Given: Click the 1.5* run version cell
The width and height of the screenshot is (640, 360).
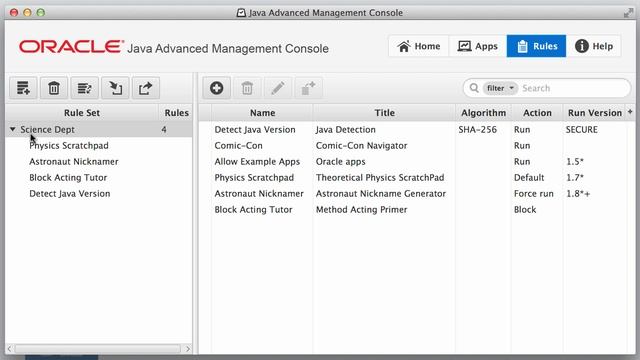Looking at the screenshot, I should (x=575, y=161).
